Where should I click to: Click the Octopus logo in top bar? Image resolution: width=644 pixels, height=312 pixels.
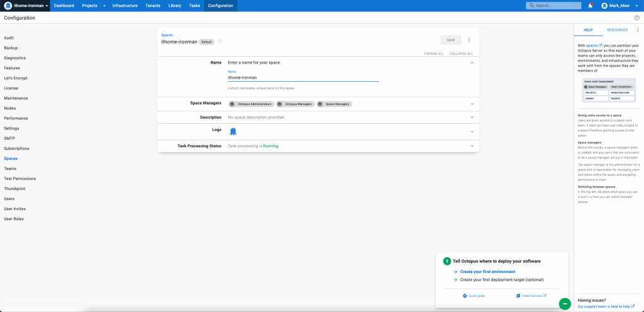tap(8, 6)
